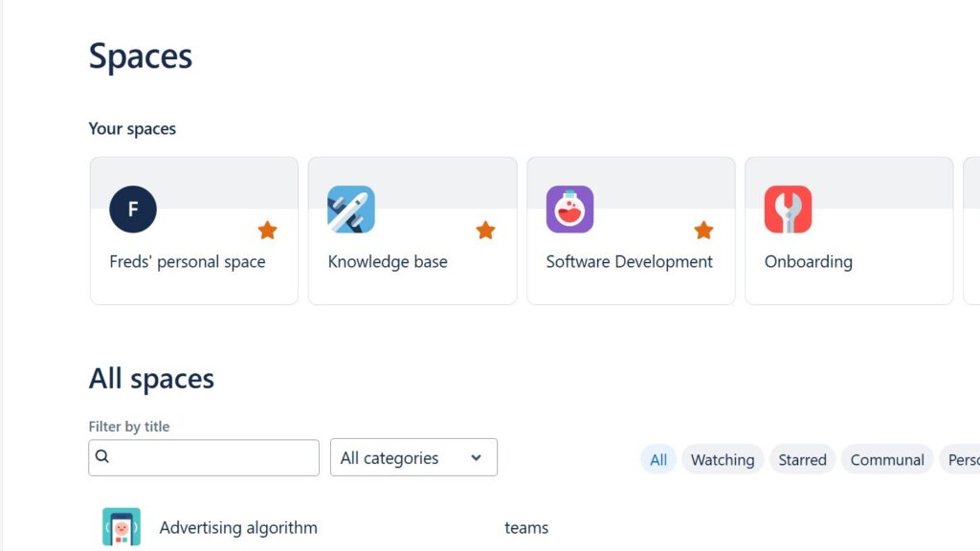Viewport: 980px width, 551px height.
Task: Open the Advertising algorithm space link
Action: (x=238, y=527)
